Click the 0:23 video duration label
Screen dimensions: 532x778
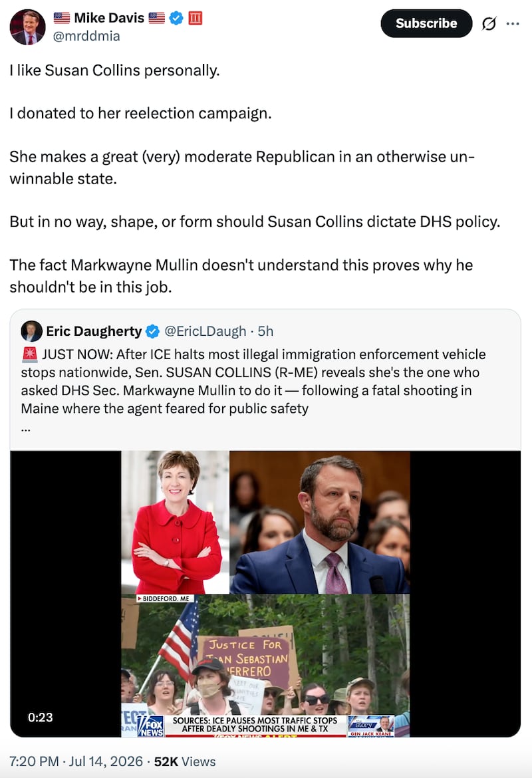click(40, 717)
